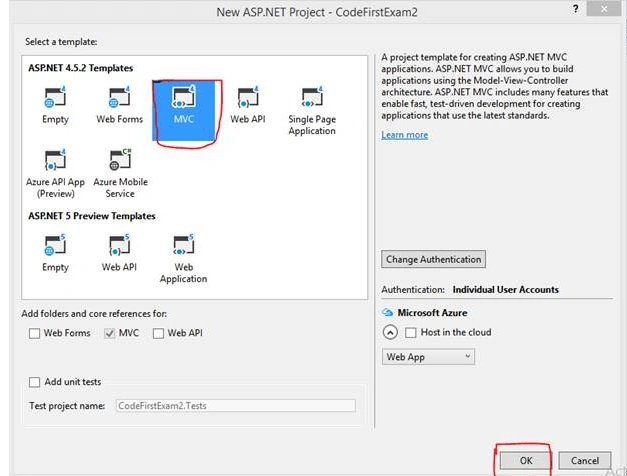Collapse the Microsoft Azure section chevron
Viewport: 627px width, 476px height.
click(x=390, y=332)
